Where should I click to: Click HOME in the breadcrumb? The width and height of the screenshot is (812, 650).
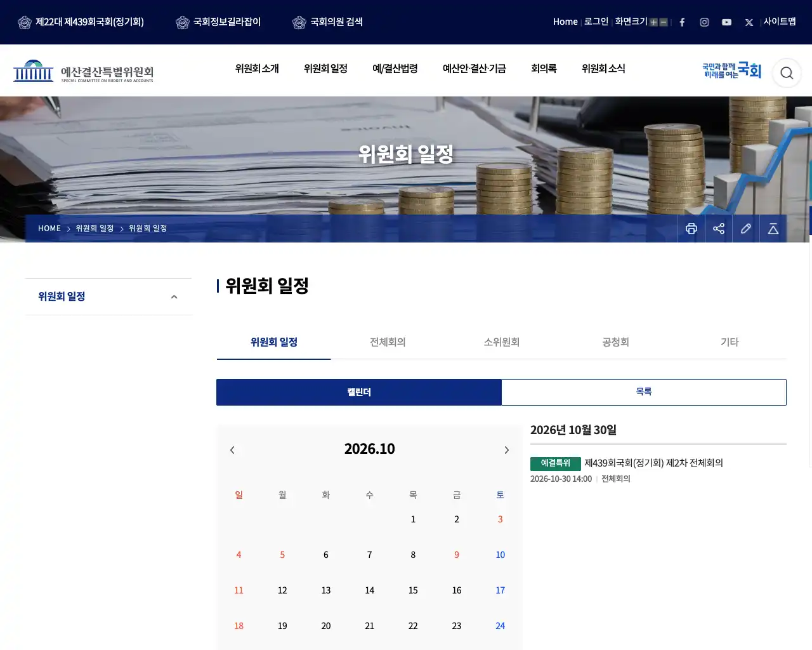pos(49,229)
